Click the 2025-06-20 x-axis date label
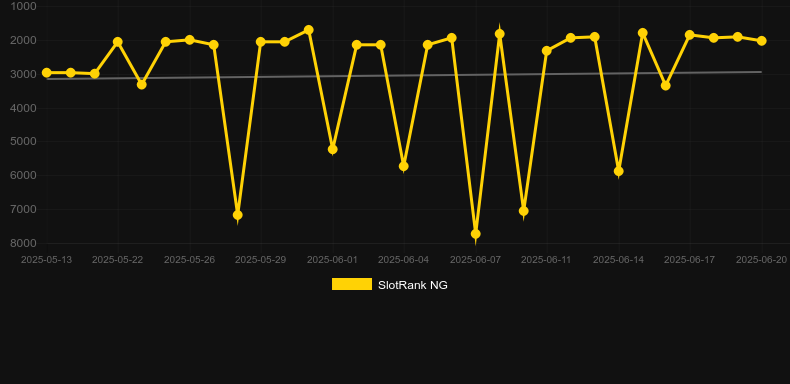 coord(761,260)
